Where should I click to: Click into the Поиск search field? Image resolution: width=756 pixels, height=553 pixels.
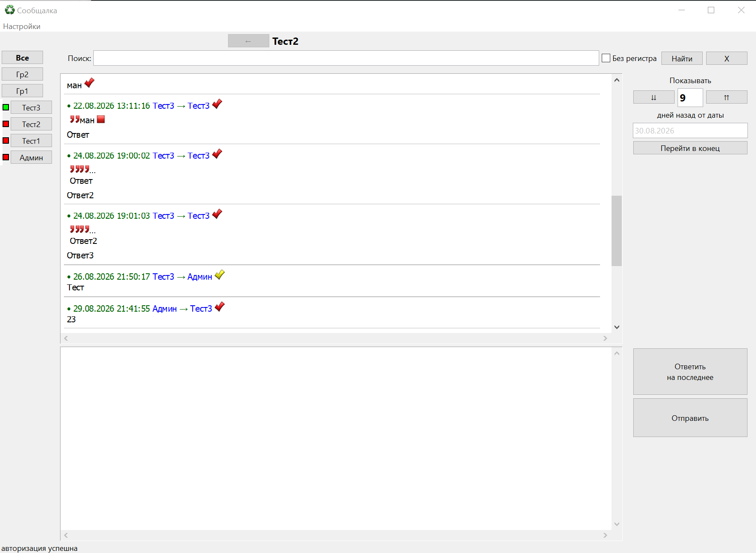tap(346, 58)
